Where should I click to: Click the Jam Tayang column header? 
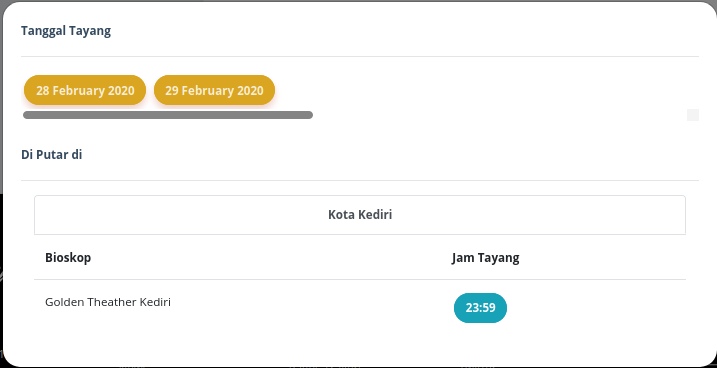point(485,257)
